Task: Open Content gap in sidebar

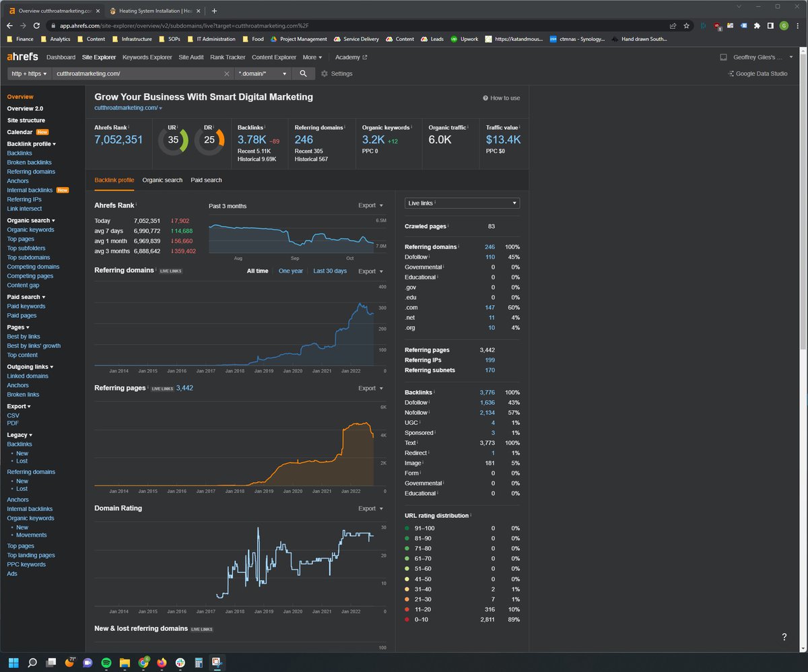Action: [23, 285]
